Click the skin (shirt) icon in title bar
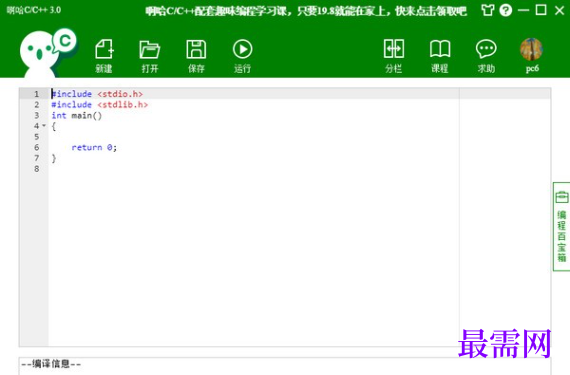570x375 pixels. pos(488,10)
